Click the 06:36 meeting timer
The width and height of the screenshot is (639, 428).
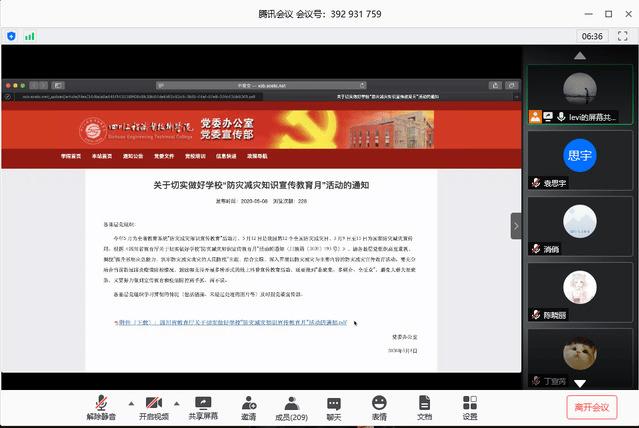point(592,36)
